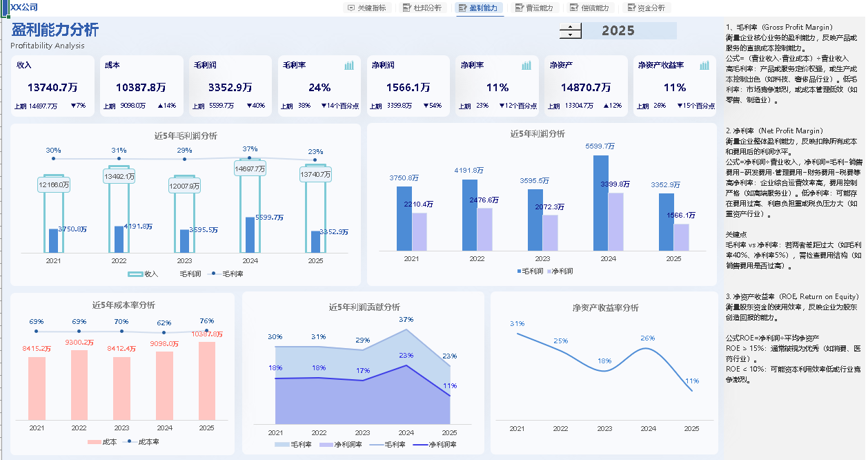Select the 净资产 KPI card showing 14870.7万
This screenshot has height=460, width=868.
coord(585,86)
